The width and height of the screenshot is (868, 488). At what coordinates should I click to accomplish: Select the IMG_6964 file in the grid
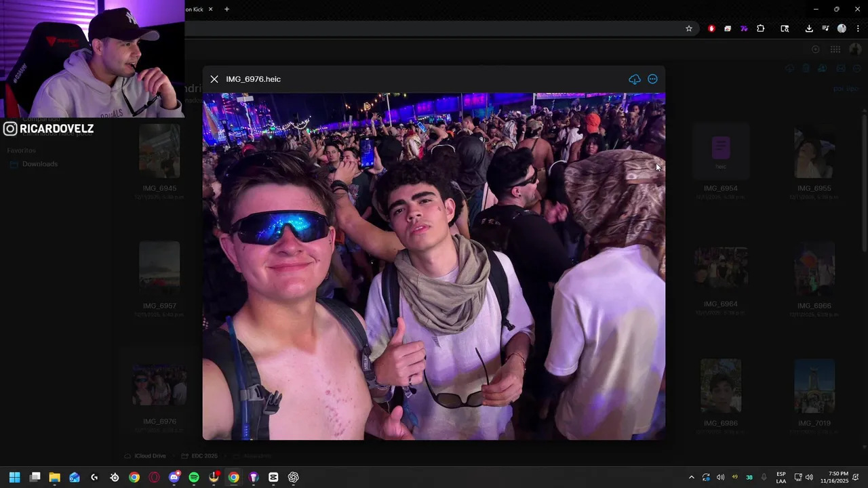720,267
